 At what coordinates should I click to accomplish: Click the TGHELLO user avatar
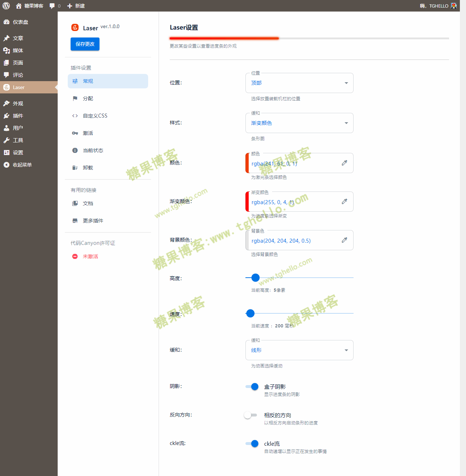[454, 6]
